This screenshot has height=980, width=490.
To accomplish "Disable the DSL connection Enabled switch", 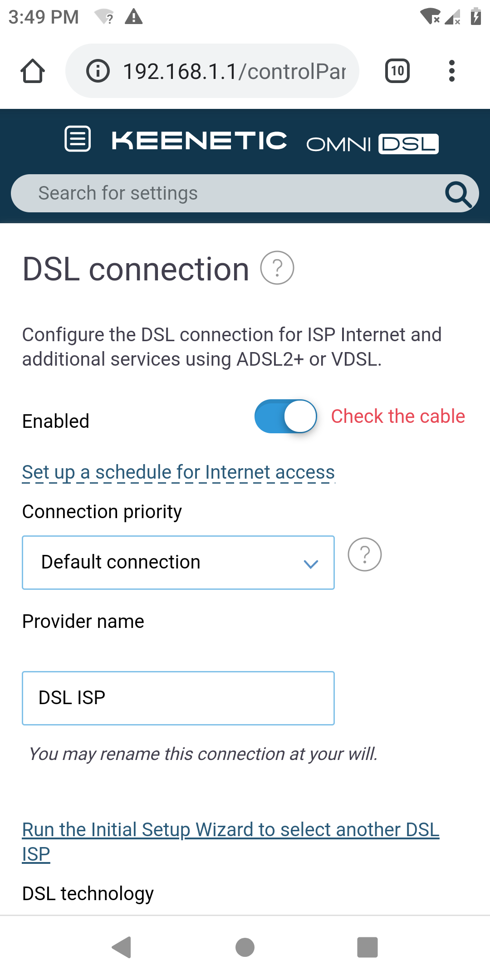I will click(x=285, y=416).
